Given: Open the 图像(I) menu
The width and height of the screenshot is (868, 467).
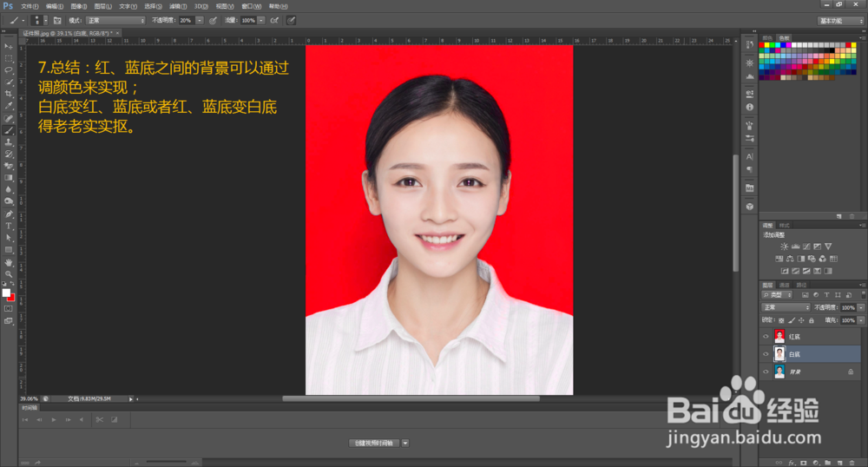Looking at the screenshot, I should [79, 6].
